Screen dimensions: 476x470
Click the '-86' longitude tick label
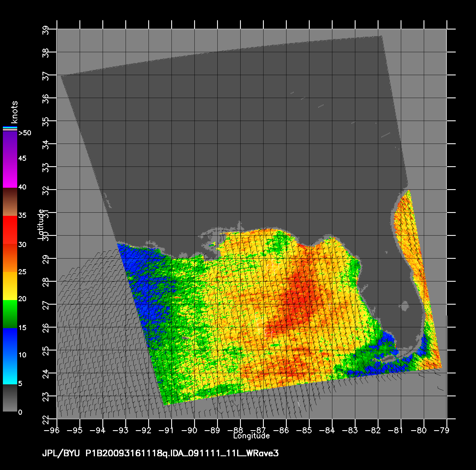click(282, 430)
